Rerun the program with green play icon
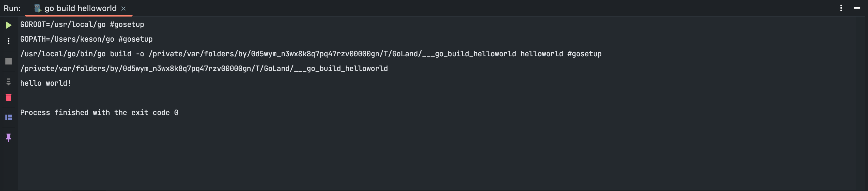 (9, 25)
